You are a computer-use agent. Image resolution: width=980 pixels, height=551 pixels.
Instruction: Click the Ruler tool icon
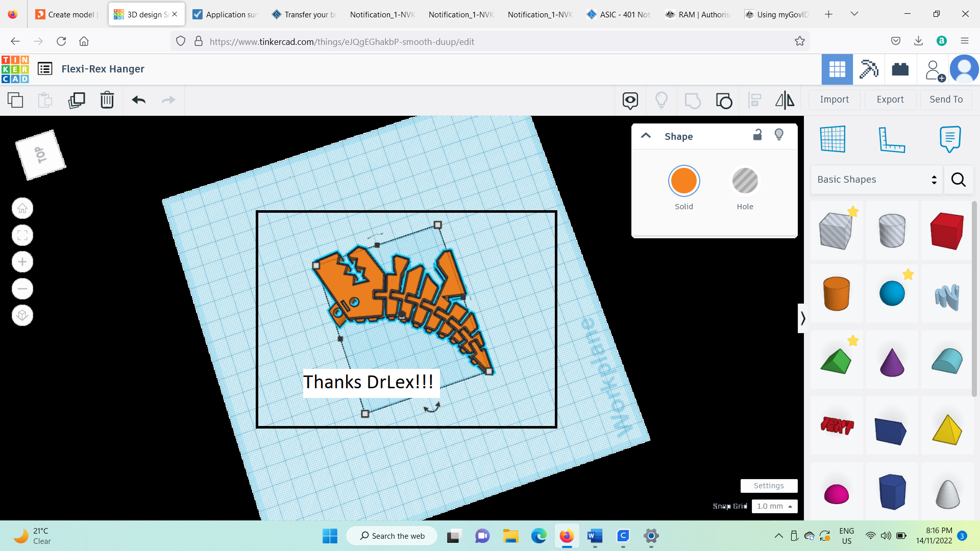892,139
